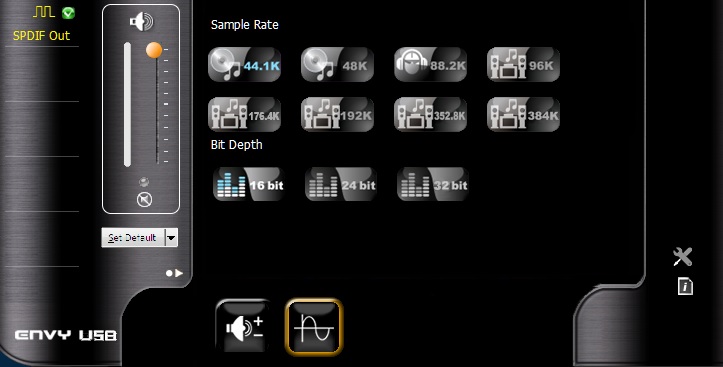Mute the SPDIF Out volume
The image size is (723, 367).
click(144, 200)
